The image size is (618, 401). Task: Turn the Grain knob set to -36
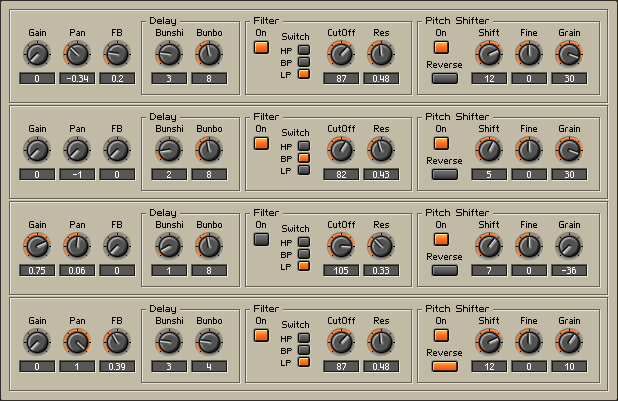coord(569,246)
